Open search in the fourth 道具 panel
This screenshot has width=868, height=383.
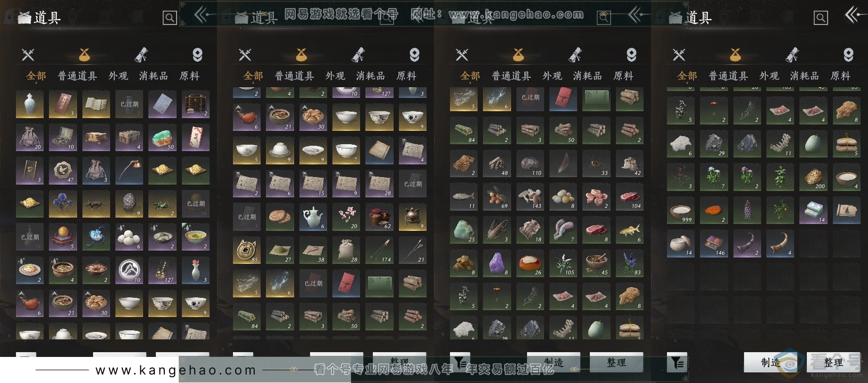[821, 18]
